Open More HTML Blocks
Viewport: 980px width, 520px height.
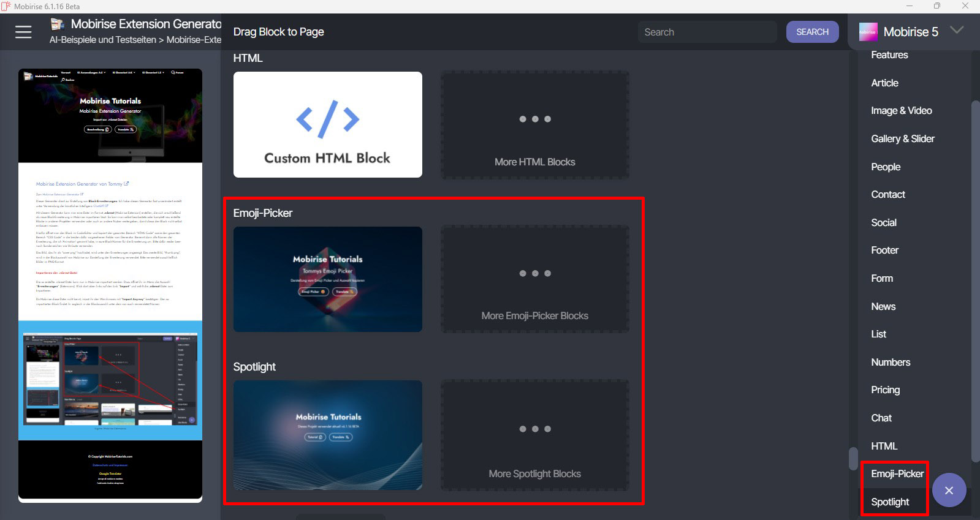(534, 125)
